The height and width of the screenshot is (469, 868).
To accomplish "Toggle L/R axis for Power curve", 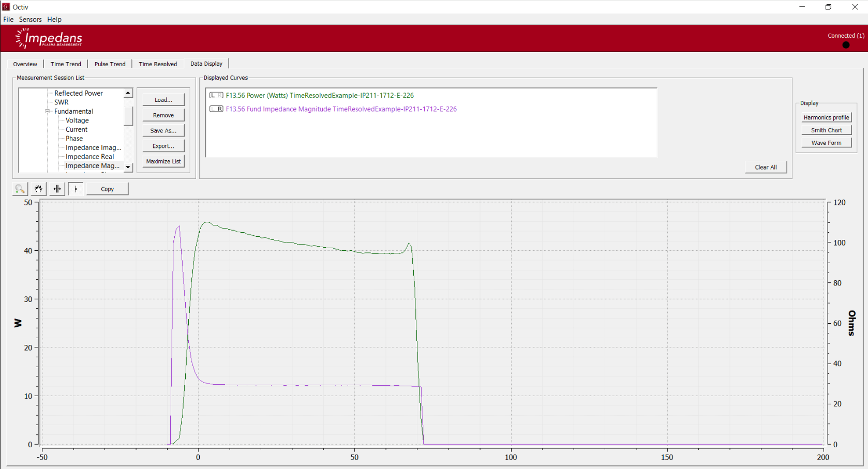I will [216, 96].
